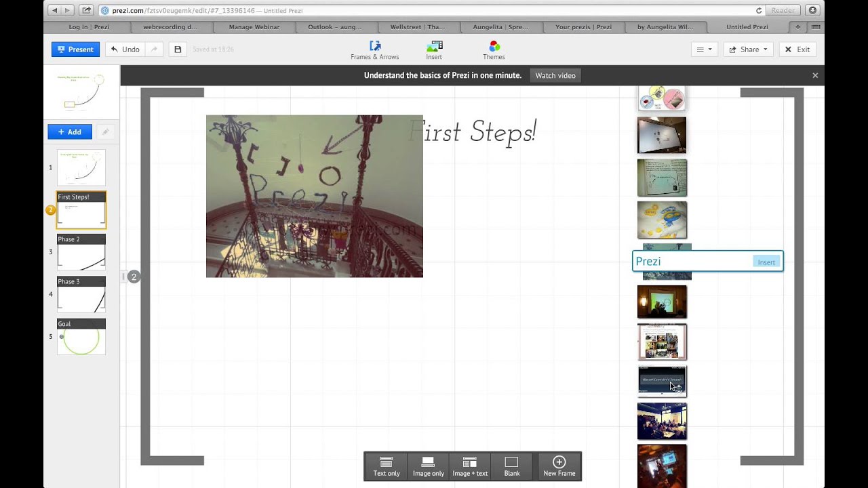Select the dark slide image result
868x488 pixels.
point(662,381)
